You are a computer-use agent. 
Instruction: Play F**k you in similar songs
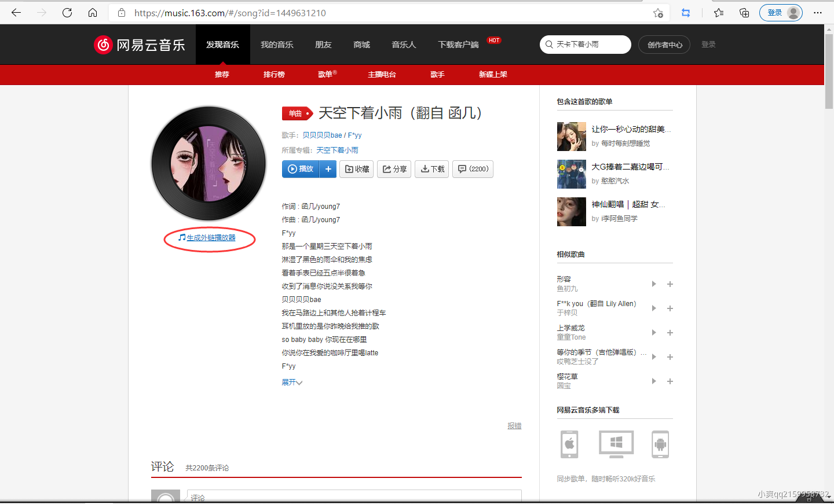pos(653,308)
